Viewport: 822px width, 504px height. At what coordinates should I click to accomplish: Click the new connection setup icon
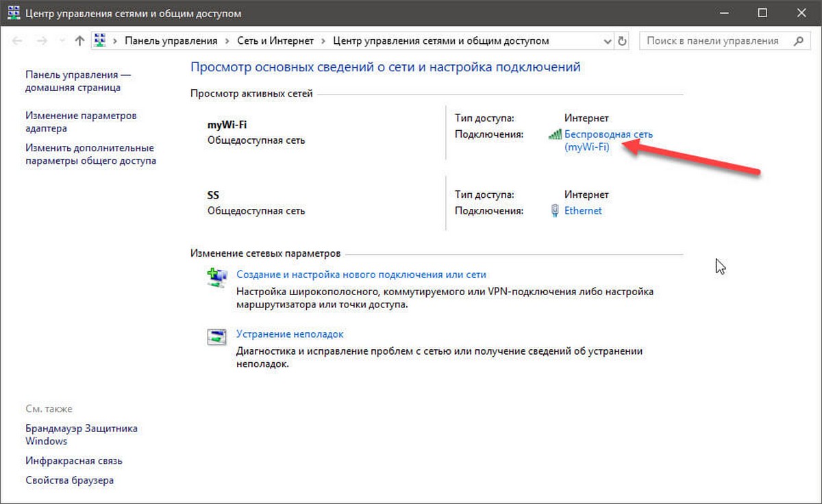(217, 276)
